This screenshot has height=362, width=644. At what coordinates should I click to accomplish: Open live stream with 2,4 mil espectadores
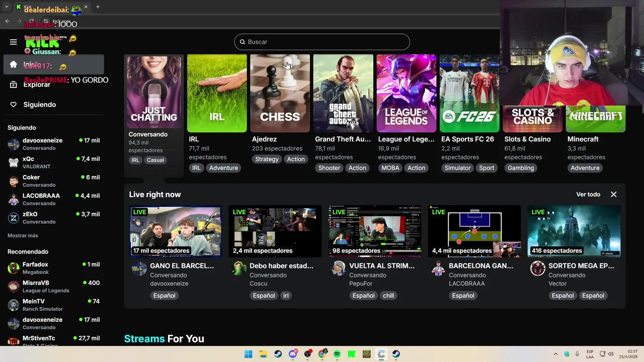[x=275, y=231]
